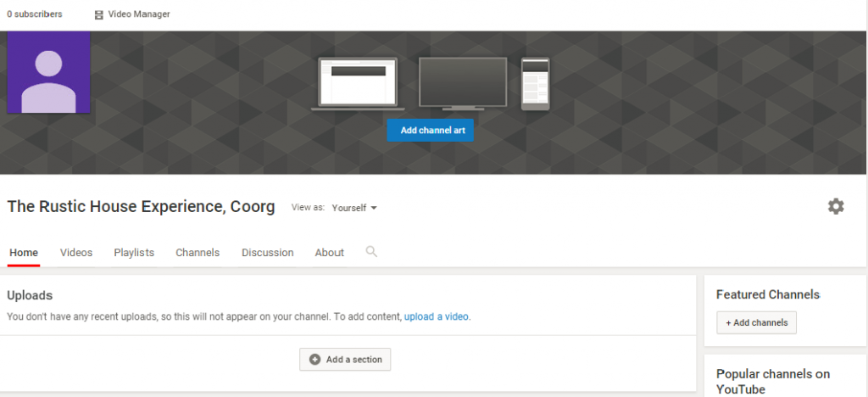
Task: Click the channel search magnifier icon
Action: [370, 252]
